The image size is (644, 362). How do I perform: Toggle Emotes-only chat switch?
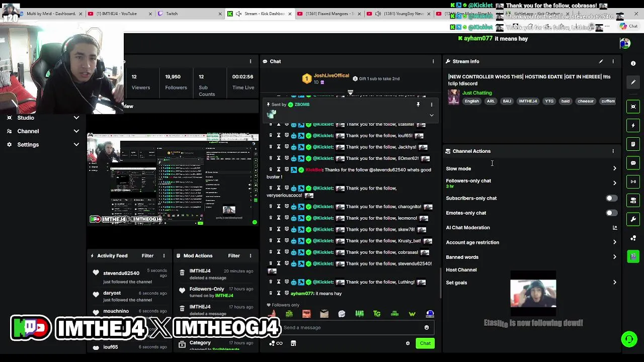(610, 213)
